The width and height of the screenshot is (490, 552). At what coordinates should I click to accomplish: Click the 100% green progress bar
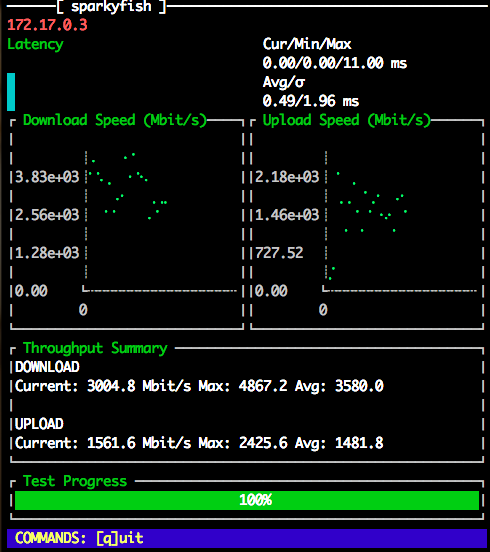pyautogui.click(x=247, y=500)
